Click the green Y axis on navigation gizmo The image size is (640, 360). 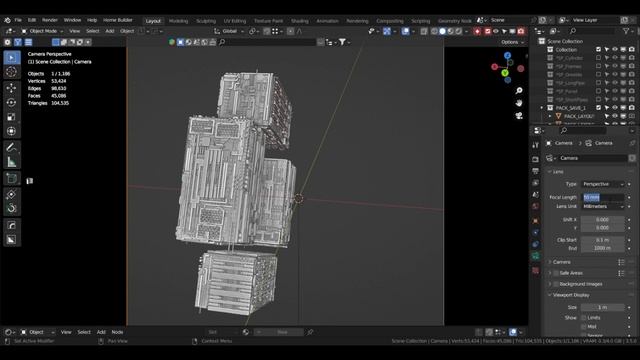[505, 73]
